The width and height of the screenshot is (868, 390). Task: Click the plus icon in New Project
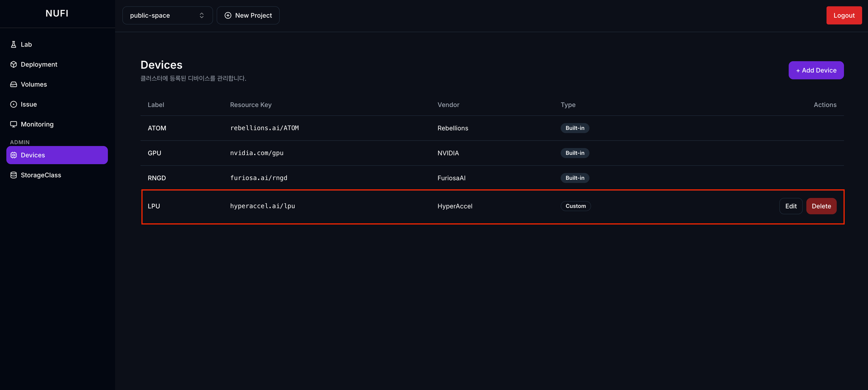pos(228,16)
